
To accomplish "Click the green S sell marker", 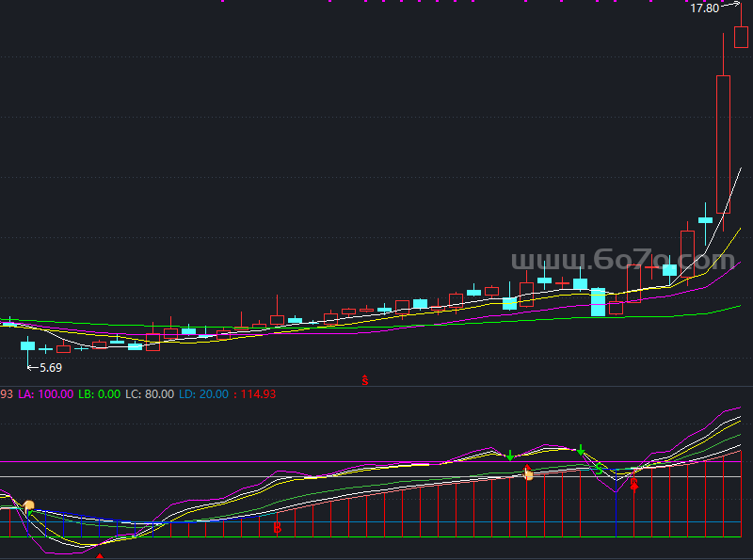I will (x=598, y=468).
